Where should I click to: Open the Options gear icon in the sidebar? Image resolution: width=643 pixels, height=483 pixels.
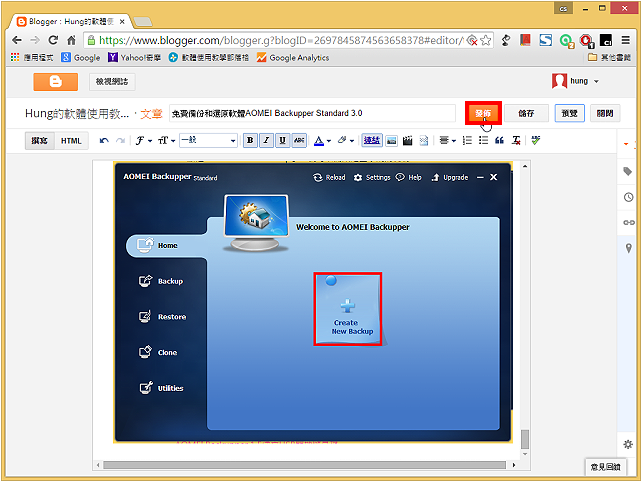pos(628,444)
